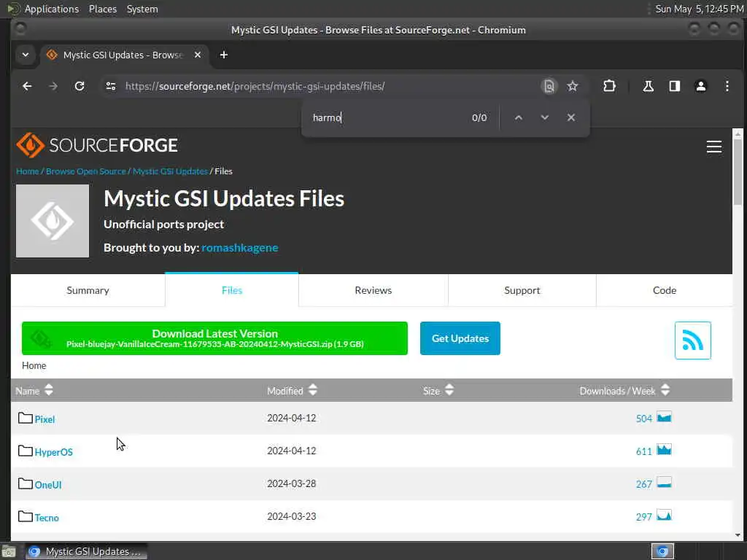Click the Get Updates button
747x560 pixels.
click(x=460, y=338)
